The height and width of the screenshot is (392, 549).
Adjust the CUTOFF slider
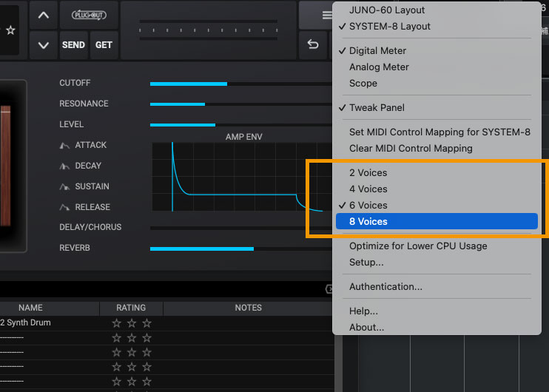[x=241, y=84]
